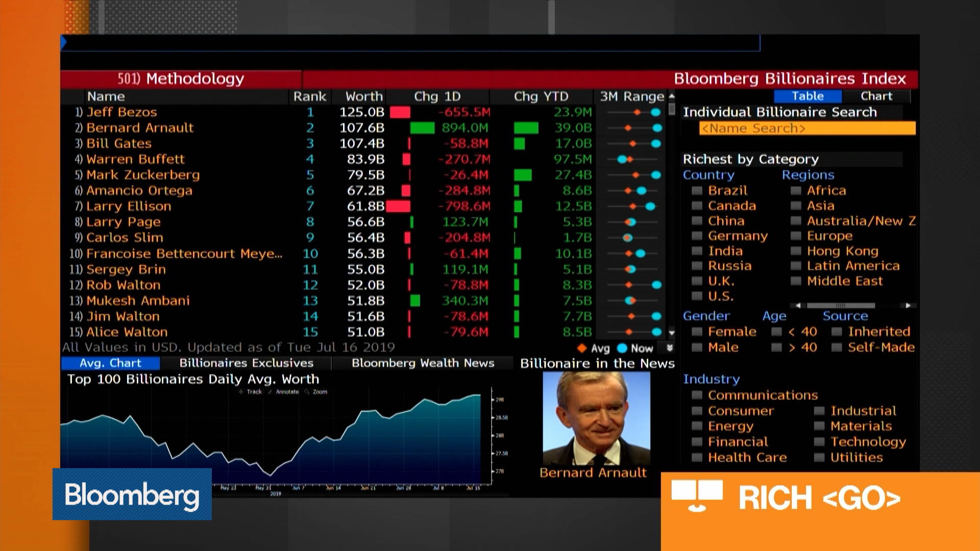Click the Australia/New Z region label
This screenshot has width=980, height=551.
click(x=861, y=221)
